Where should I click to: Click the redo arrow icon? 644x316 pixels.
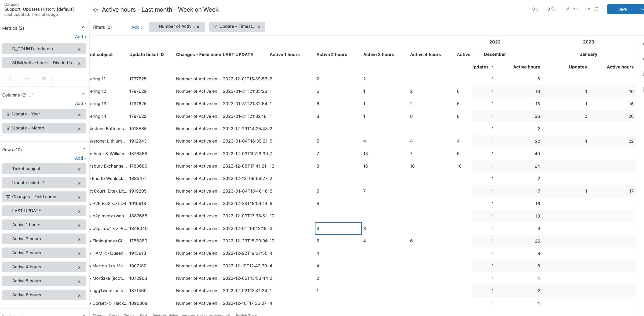pyautogui.click(x=587, y=9)
